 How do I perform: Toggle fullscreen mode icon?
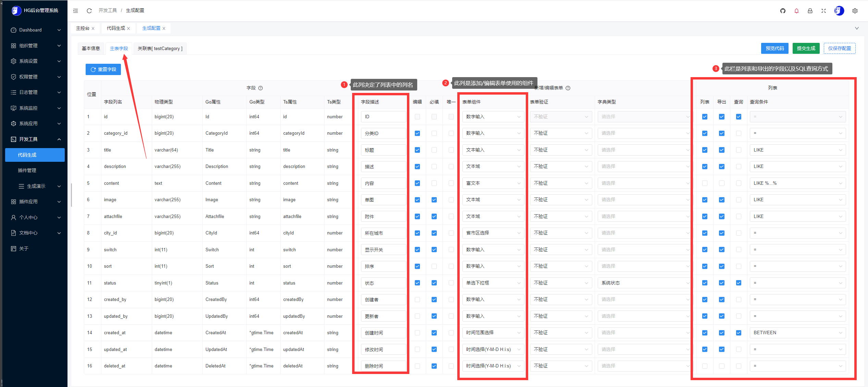[823, 11]
